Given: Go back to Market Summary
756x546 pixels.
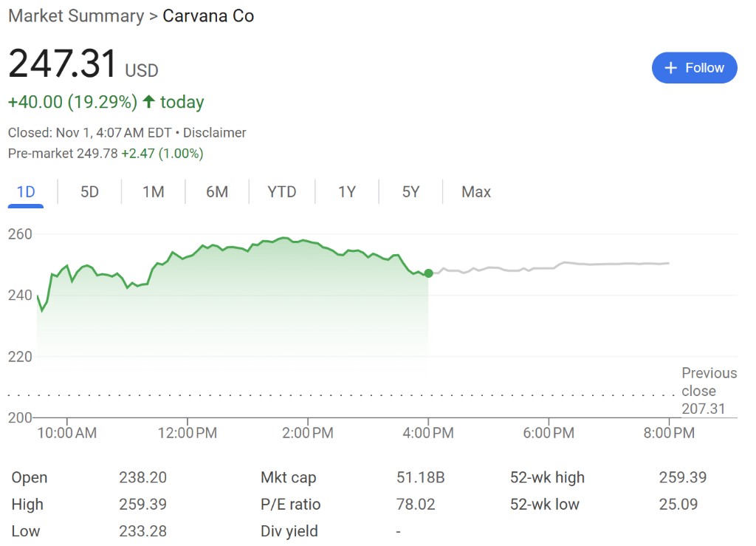Looking at the screenshot, I should (76, 16).
